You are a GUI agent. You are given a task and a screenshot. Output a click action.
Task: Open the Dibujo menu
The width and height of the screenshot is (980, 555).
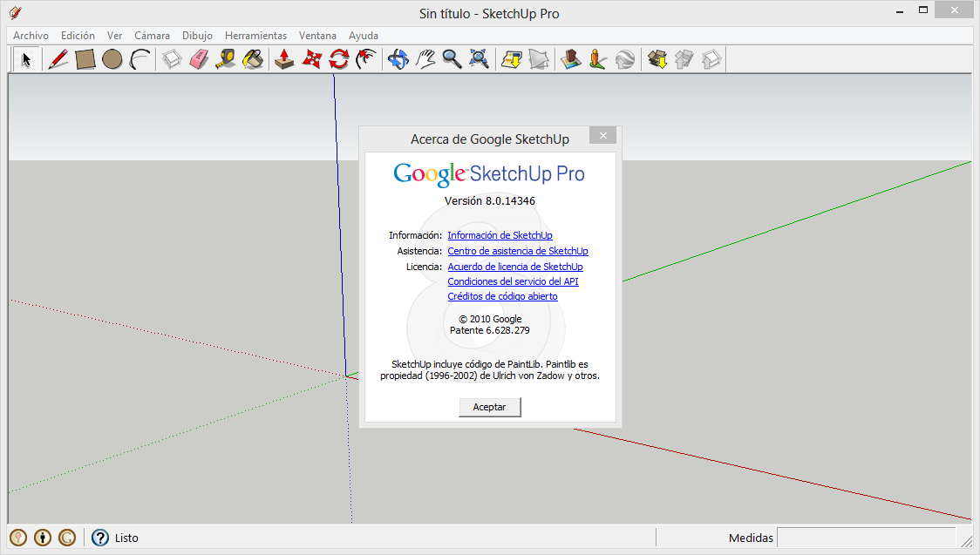click(197, 36)
